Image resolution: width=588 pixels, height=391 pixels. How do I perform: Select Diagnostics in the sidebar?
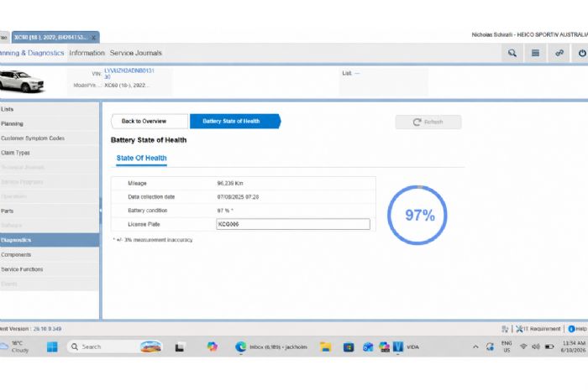(x=50, y=240)
